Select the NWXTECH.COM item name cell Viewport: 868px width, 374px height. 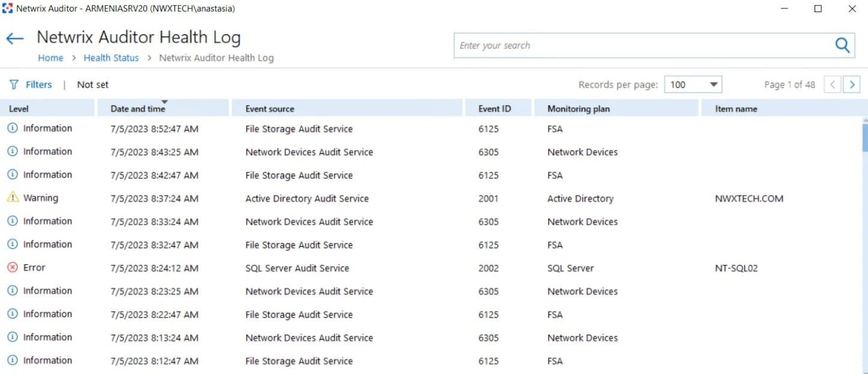point(749,198)
